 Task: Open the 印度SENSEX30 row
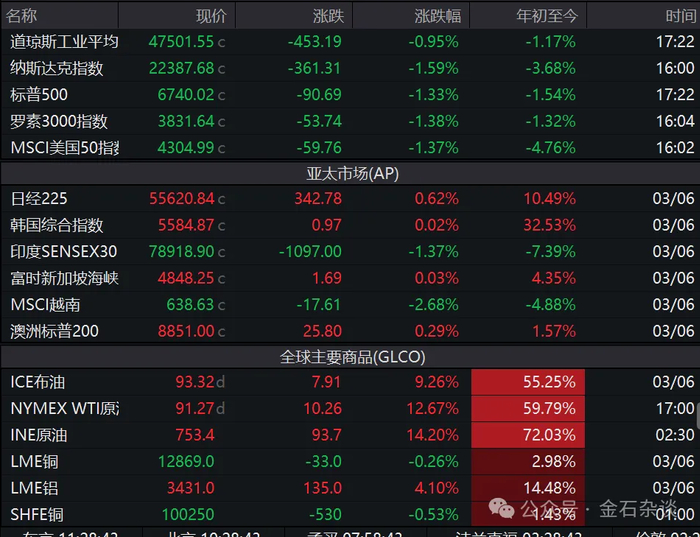pos(63,252)
